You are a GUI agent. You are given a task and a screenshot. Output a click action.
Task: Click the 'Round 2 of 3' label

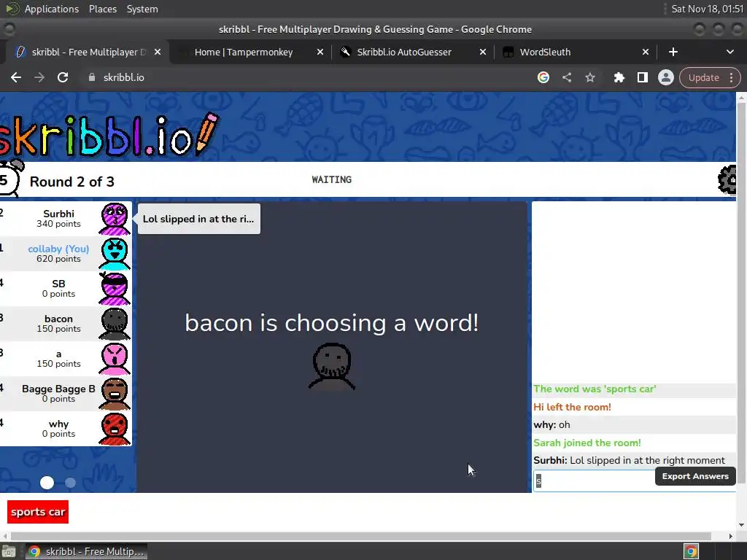click(72, 182)
